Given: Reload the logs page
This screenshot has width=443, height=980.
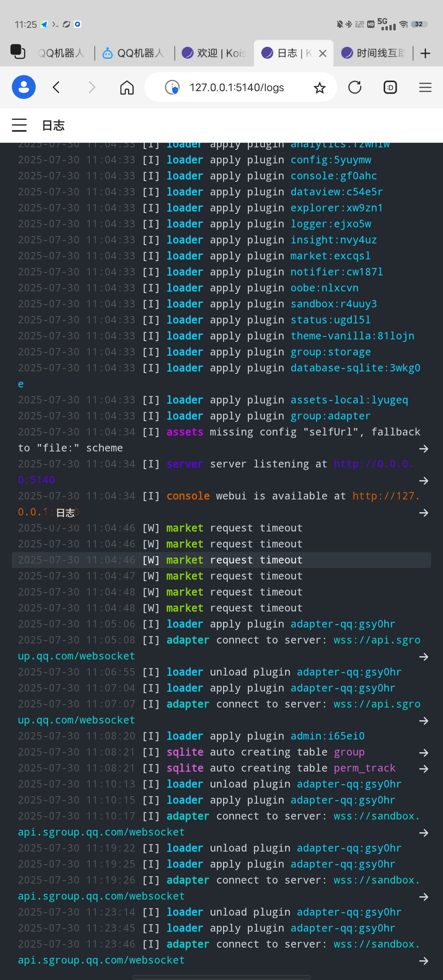Looking at the screenshot, I should pos(355,87).
